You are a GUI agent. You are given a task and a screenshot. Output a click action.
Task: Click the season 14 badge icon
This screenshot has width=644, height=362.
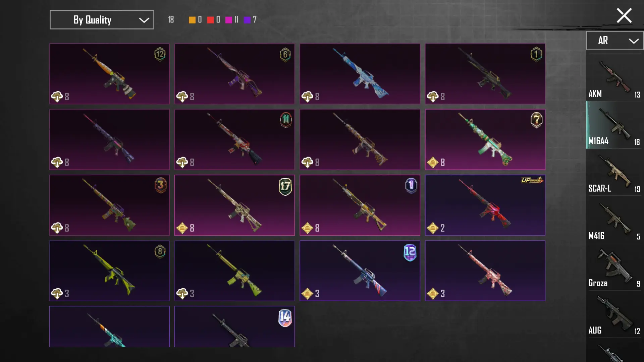click(285, 318)
